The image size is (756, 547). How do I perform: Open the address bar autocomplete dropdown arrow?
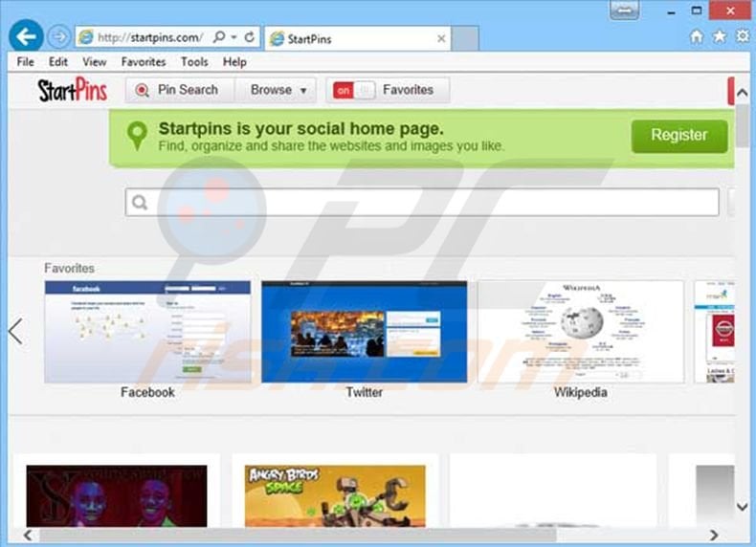pos(233,37)
